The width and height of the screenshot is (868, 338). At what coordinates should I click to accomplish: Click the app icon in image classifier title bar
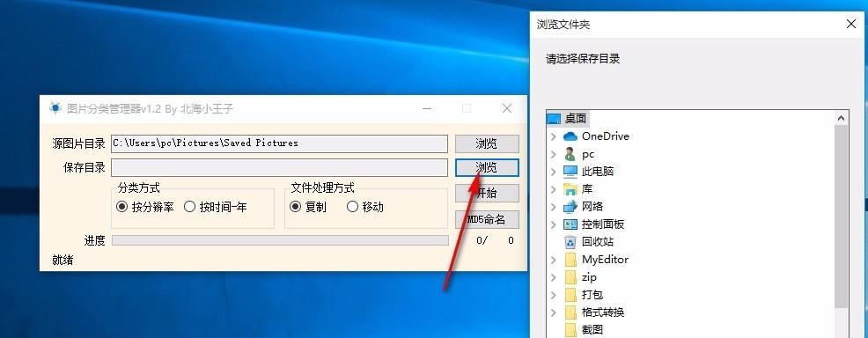pyautogui.click(x=55, y=108)
